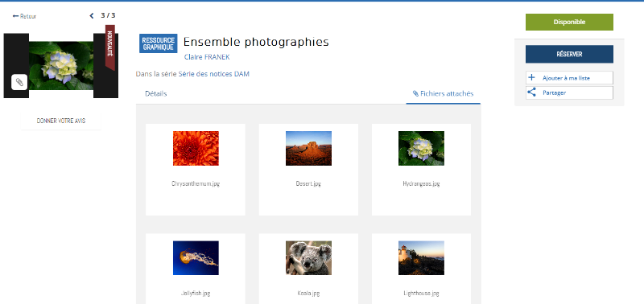Click Ajouter à ma liste
Screen dimensions: 644x304
tap(569, 77)
